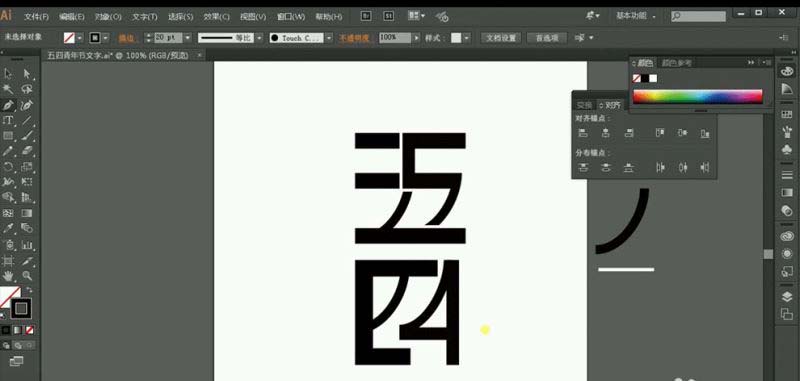The width and height of the screenshot is (800, 381).
Task: Open the Swatches grid icon in dock
Action: 787,114
